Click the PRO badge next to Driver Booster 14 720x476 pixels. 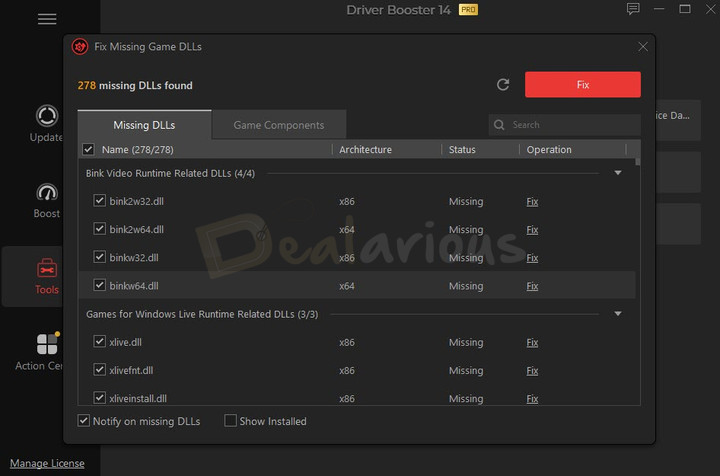point(468,10)
